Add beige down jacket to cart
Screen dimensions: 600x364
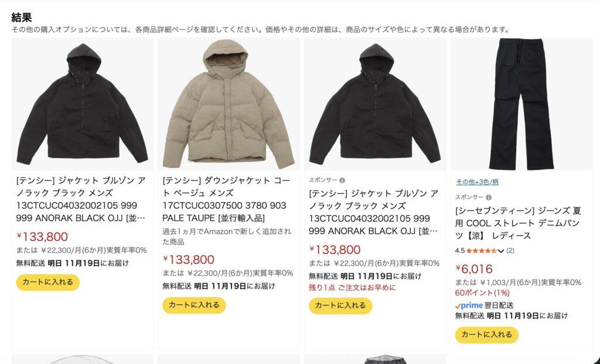[194, 305]
